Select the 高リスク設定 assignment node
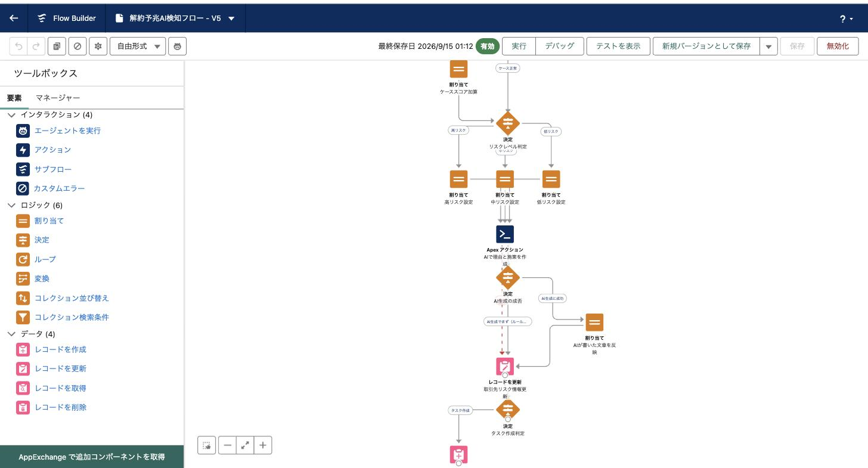Image resolution: width=868 pixels, height=468 pixels. (x=458, y=179)
